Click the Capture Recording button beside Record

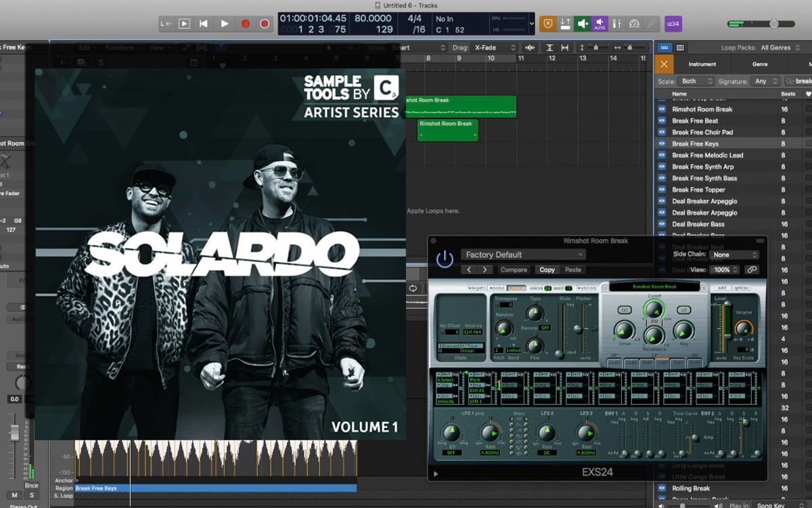pos(265,24)
